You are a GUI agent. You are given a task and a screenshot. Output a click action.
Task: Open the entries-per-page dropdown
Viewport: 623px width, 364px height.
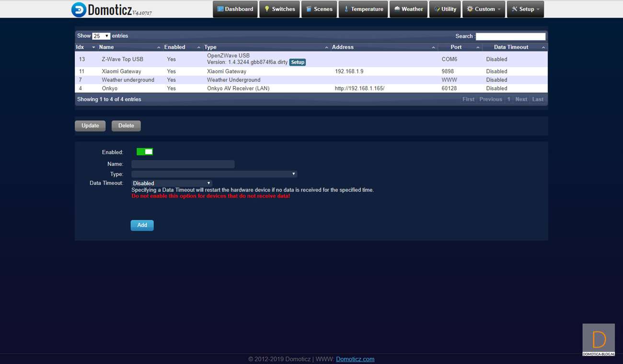click(x=101, y=36)
